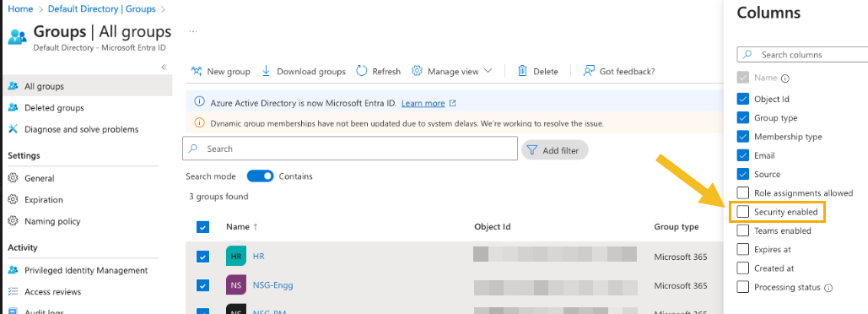
Task: Toggle the Search mode Contains switch
Action: point(260,176)
